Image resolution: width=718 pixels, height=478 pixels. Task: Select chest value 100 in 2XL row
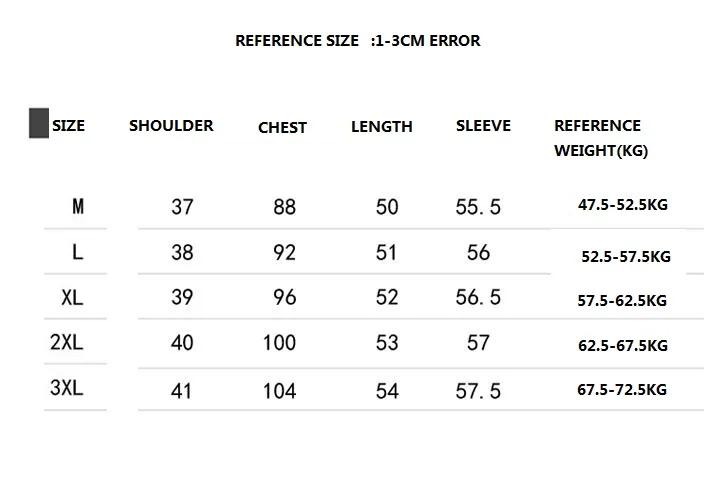(279, 342)
